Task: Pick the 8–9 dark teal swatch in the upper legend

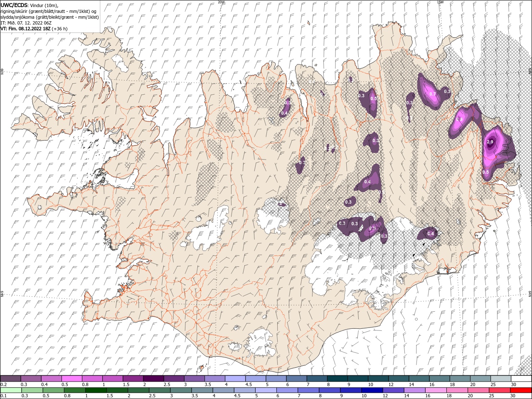Action: click(x=337, y=379)
